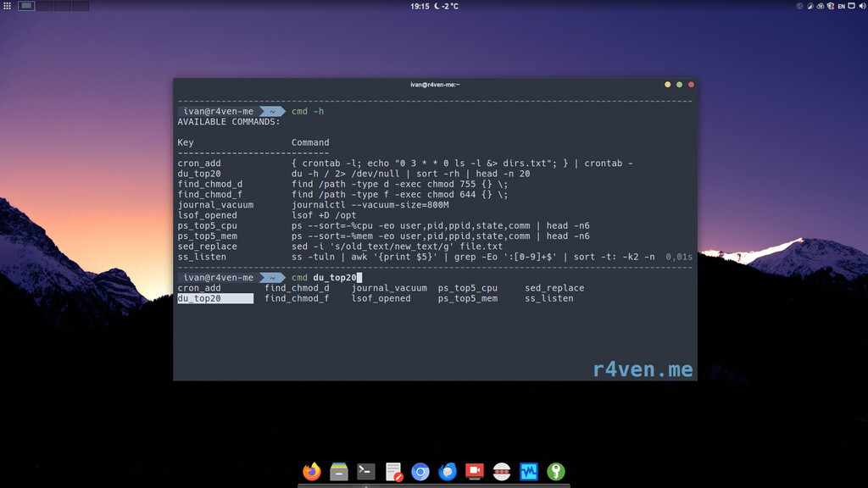
Task: Open the file drawer manager from the dock
Action: [337, 471]
